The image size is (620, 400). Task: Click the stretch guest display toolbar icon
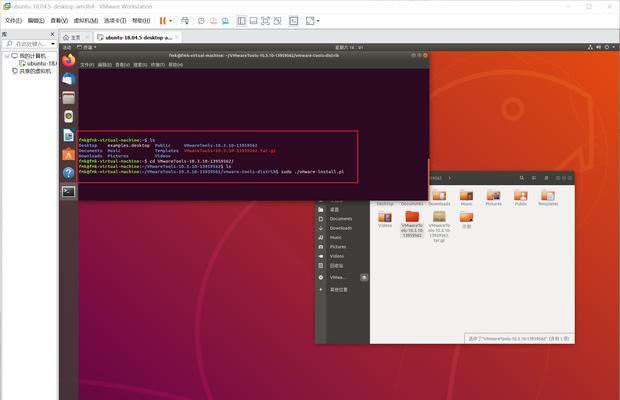[x=310, y=21]
